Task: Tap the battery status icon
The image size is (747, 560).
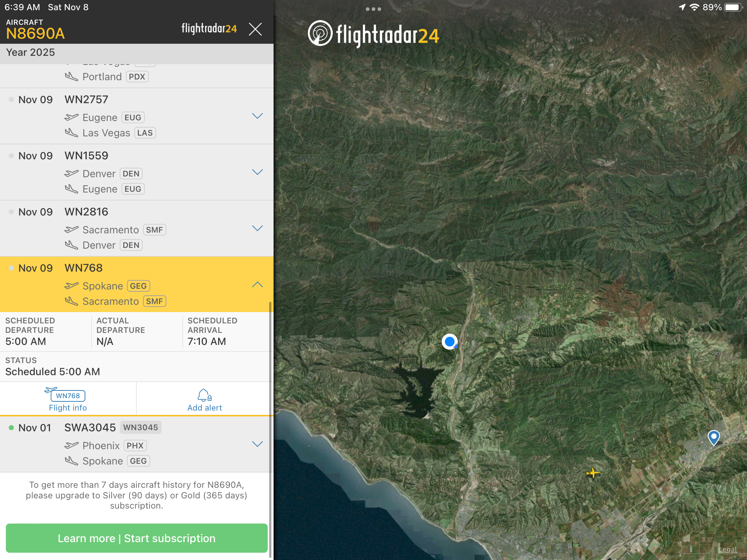Action: click(733, 7)
